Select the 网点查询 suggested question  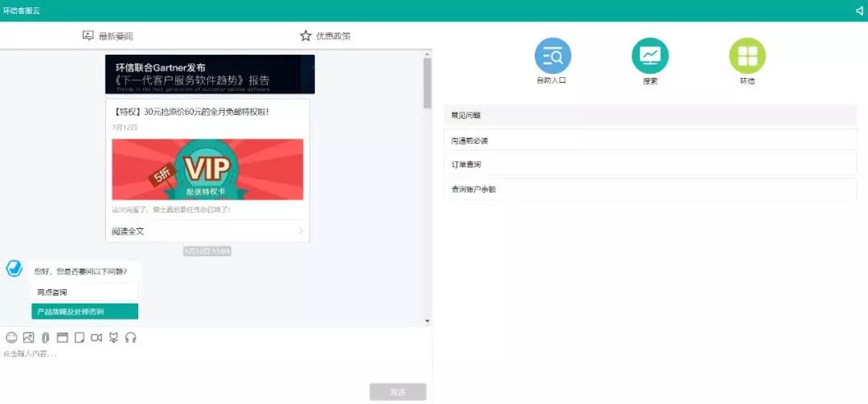(x=85, y=292)
